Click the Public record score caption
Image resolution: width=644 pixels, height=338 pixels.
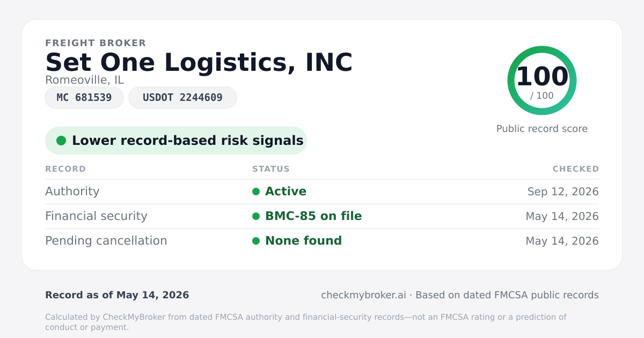click(x=542, y=129)
